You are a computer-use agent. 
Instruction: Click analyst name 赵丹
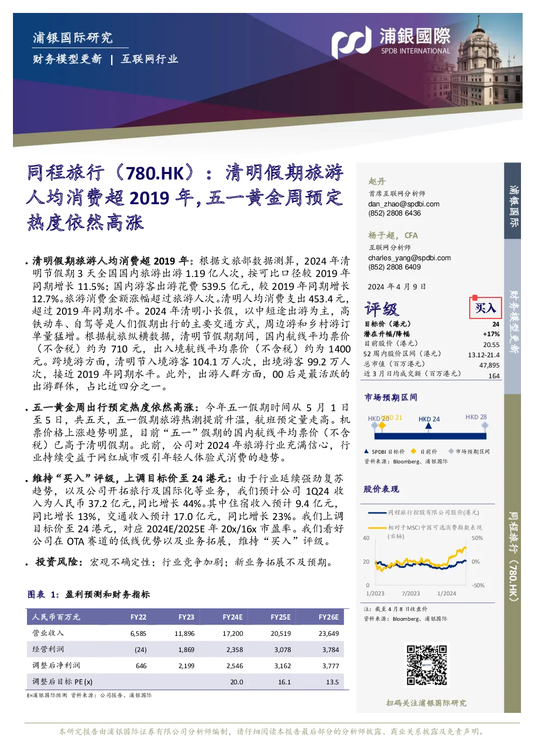(377, 182)
